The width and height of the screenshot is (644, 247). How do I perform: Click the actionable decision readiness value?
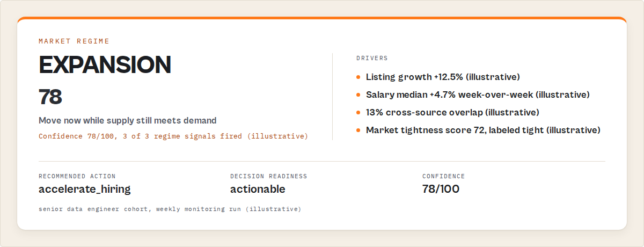258,189
